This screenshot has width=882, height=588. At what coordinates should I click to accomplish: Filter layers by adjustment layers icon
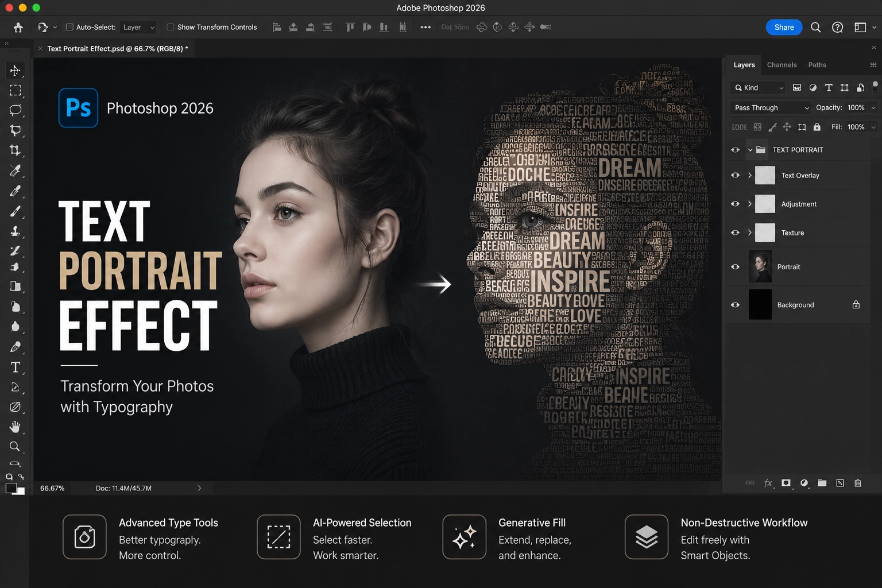[x=813, y=87]
